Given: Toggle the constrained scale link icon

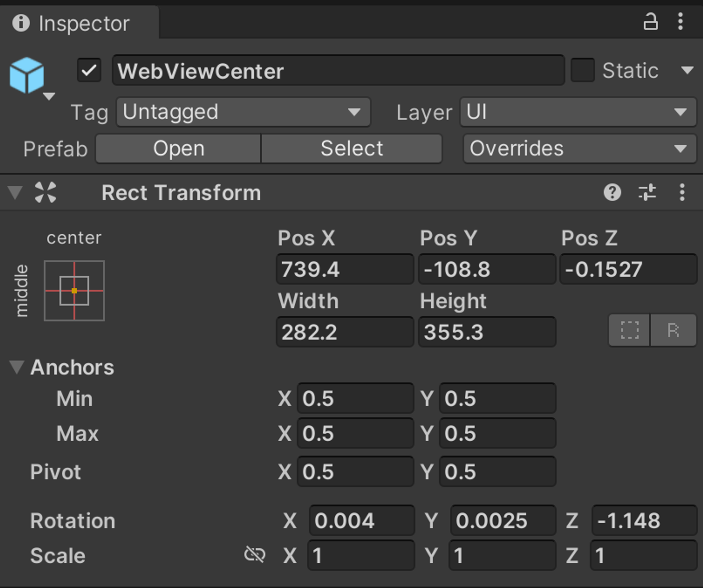Looking at the screenshot, I should [254, 555].
